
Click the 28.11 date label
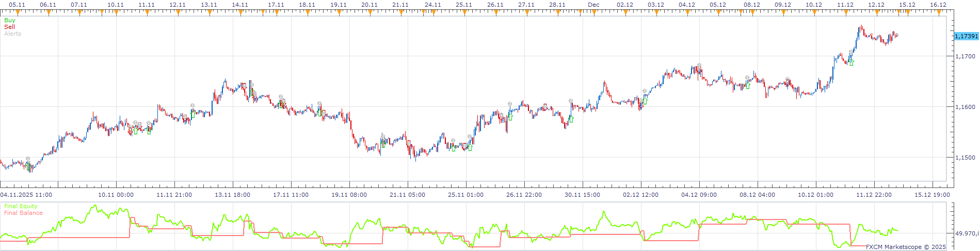pyautogui.click(x=557, y=5)
